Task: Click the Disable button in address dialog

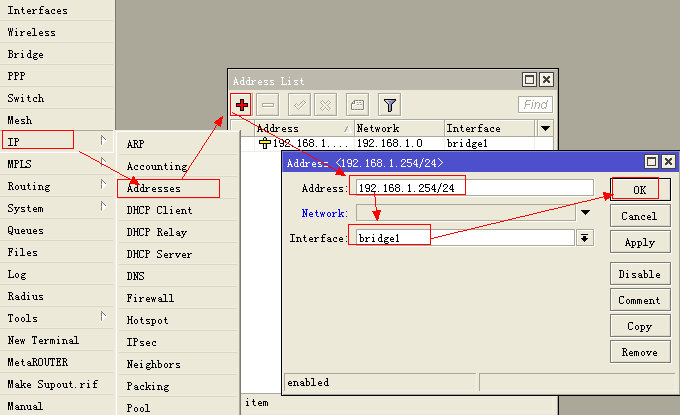Action: [x=640, y=274]
